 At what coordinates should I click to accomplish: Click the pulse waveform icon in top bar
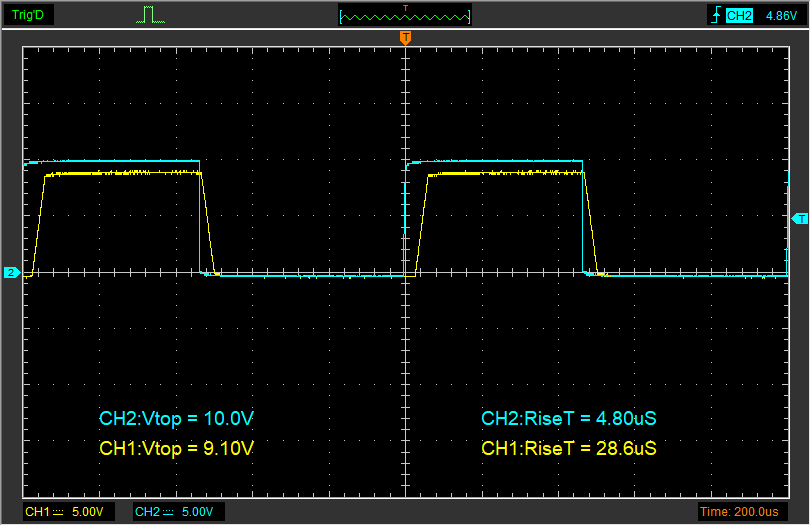click(151, 15)
